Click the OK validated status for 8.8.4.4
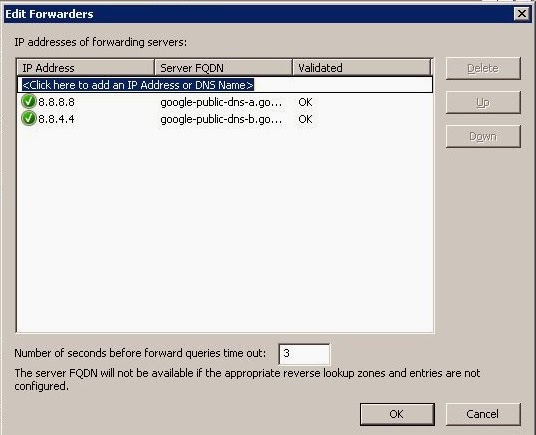Viewport: 536px width, 435px height. click(x=305, y=119)
